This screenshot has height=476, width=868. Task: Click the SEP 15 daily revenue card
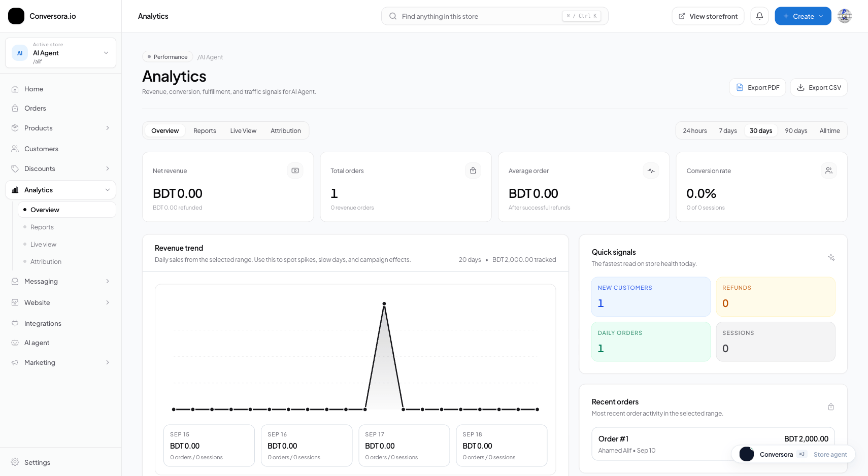[209, 446]
